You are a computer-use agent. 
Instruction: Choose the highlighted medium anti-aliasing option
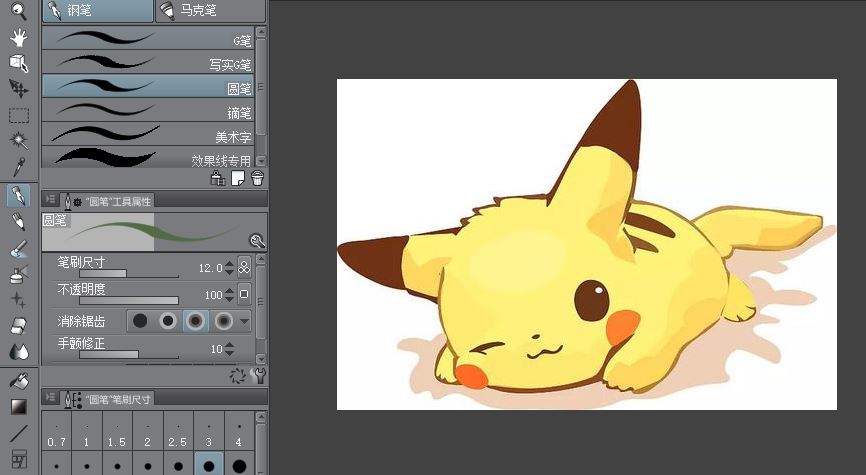[x=195, y=321]
